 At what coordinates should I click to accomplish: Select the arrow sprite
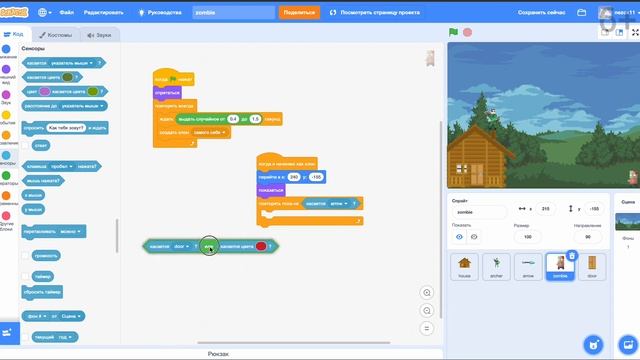[x=528, y=267]
